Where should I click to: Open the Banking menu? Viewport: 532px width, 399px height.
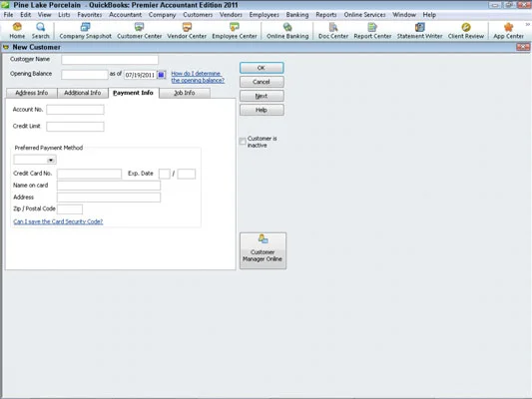297,15
